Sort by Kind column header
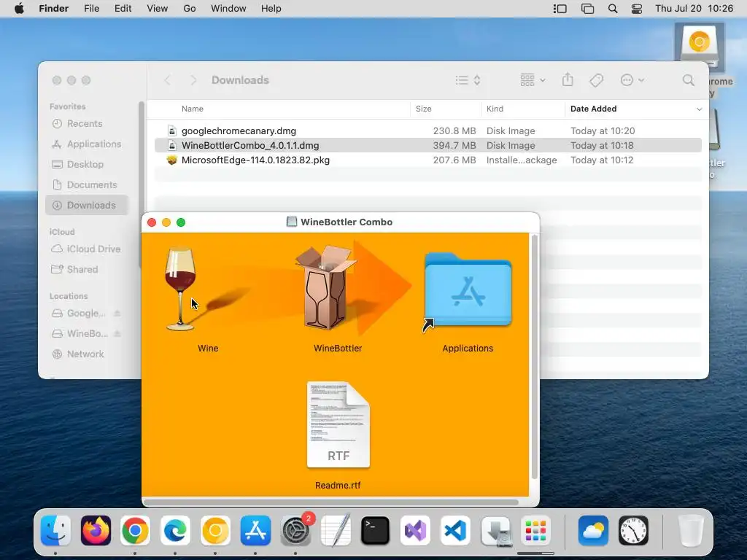 click(495, 109)
